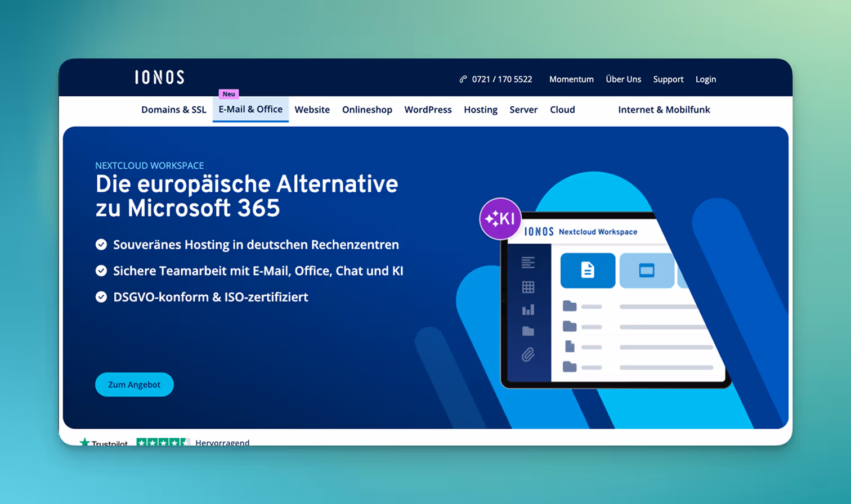Call the number 0721 / 170 5522

pos(502,79)
